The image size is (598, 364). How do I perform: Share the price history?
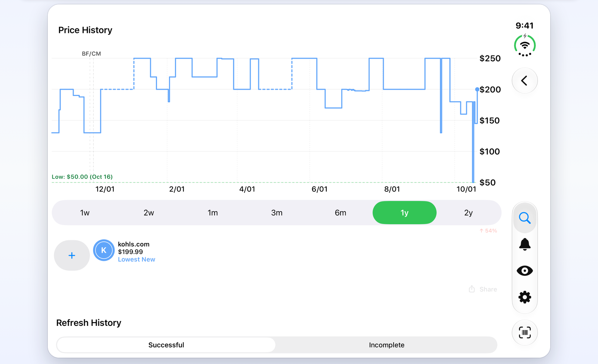click(483, 289)
